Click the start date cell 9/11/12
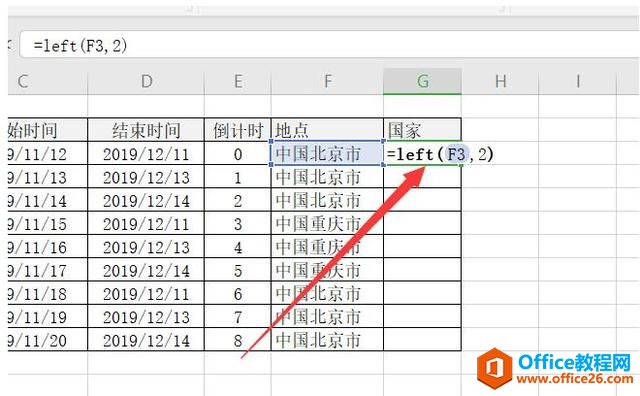The image size is (640, 396). [47, 154]
